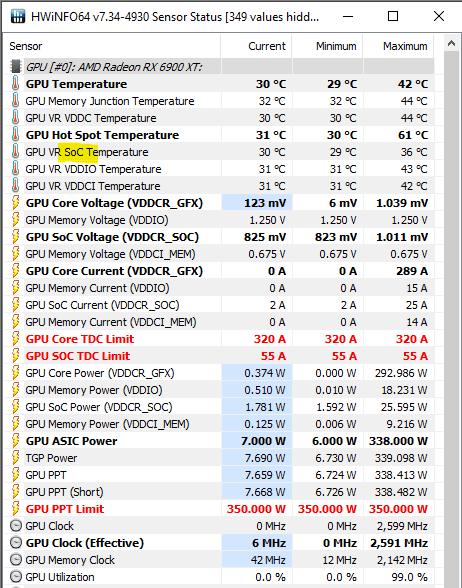Screen dimensions: 462x588
Task: Click lightning icon of GPU SoC Voltage (VDDCR_SOC)
Action: pyautogui.click(x=15, y=237)
